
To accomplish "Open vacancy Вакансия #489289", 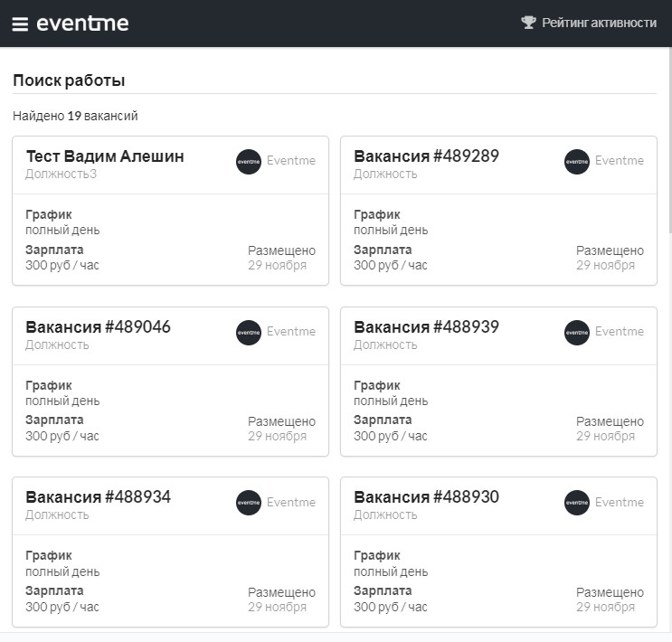I will tap(426, 156).
